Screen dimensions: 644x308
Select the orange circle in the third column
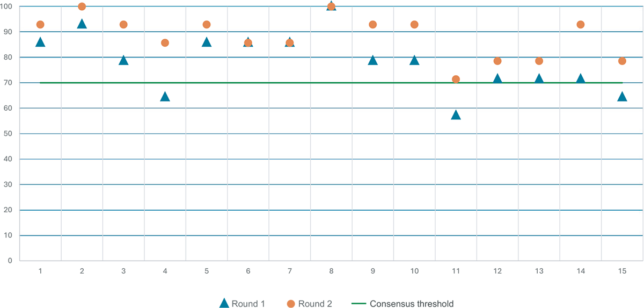[x=123, y=24]
